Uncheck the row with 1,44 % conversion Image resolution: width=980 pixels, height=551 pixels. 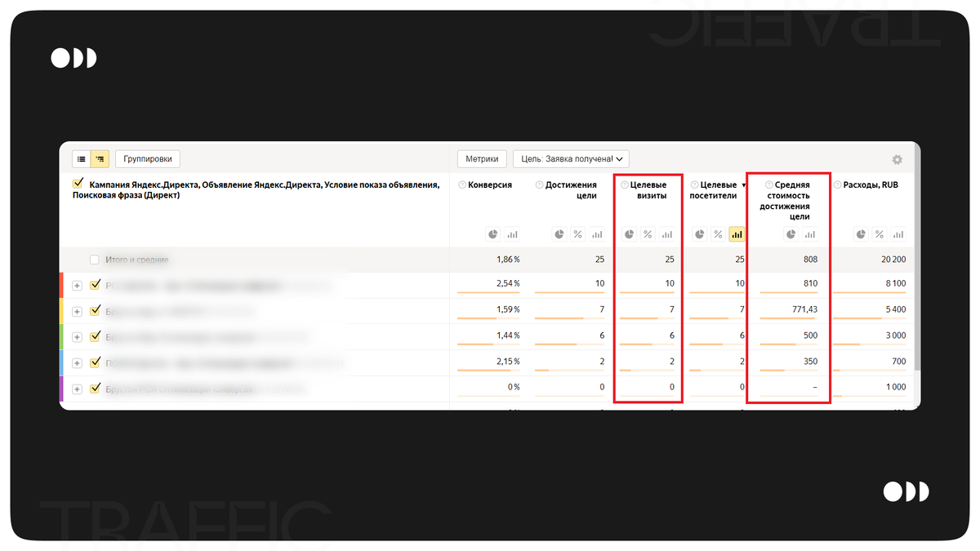click(96, 336)
